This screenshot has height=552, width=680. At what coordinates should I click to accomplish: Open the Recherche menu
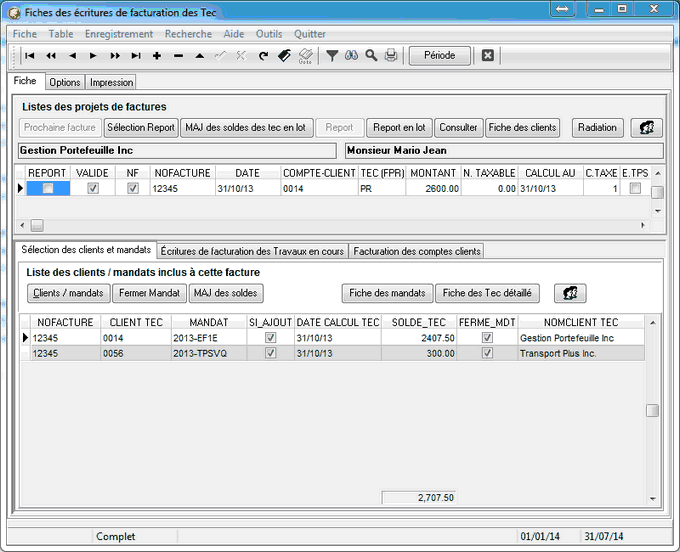(188, 34)
